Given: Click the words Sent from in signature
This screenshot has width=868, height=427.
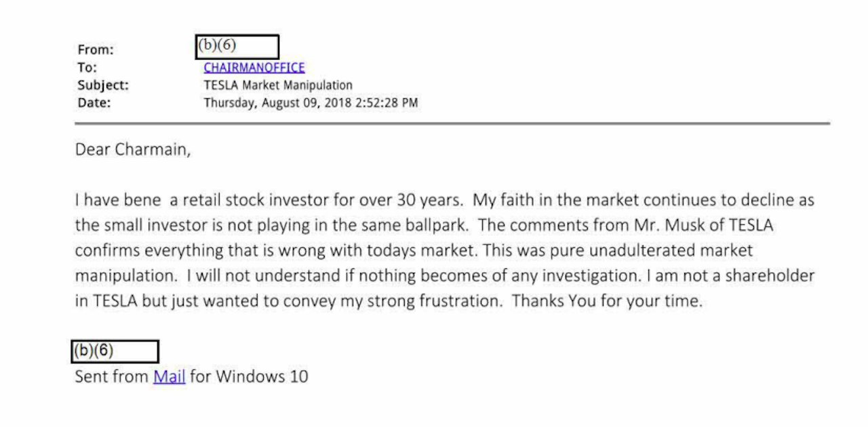Looking at the screenshot, I should coord(112,377).
